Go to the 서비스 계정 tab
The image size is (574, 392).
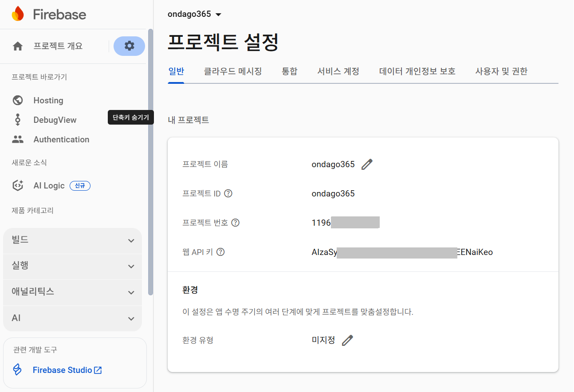338,71
